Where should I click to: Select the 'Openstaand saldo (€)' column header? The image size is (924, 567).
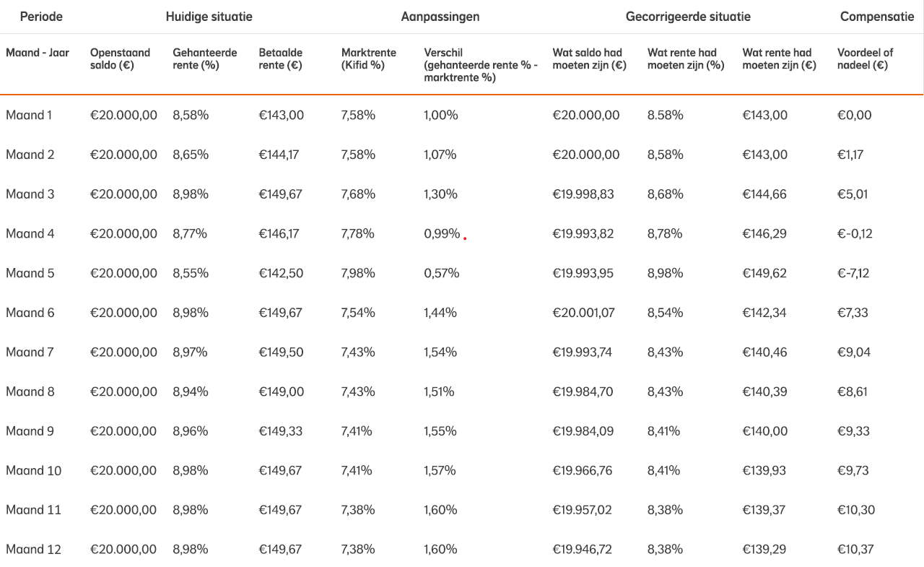pos(120,59)
